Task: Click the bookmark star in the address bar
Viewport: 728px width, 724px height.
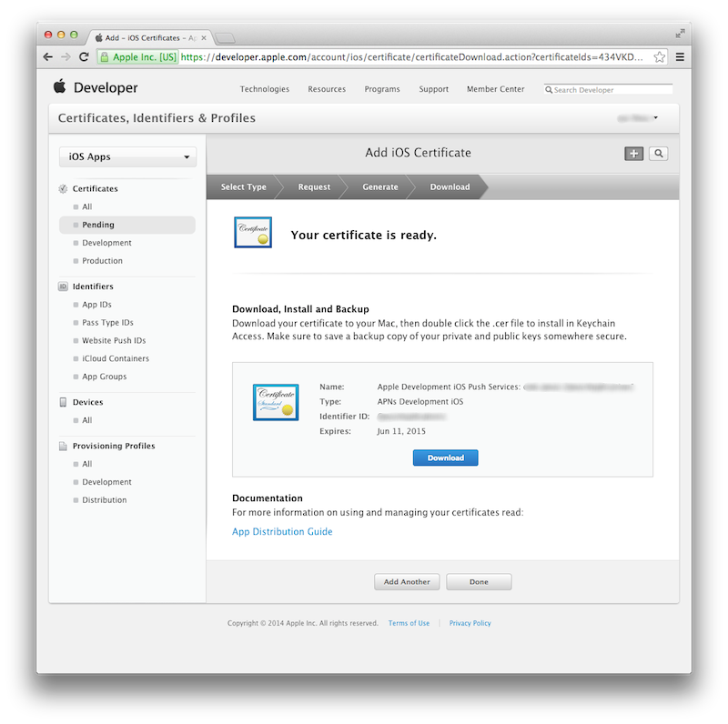Action: (659, 55)
